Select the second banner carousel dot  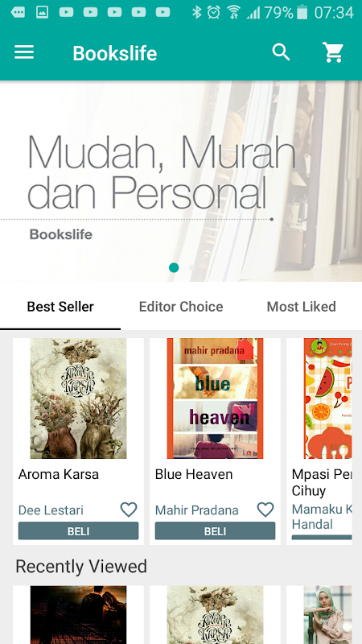click(191, 268)
